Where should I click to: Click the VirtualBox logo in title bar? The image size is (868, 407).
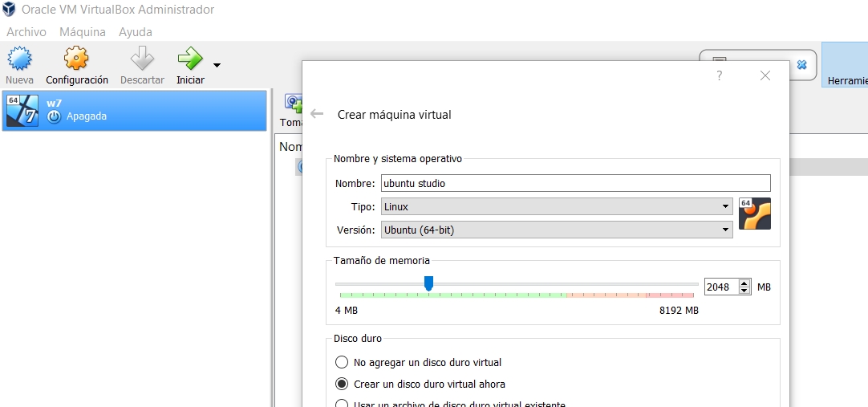click(x=9, y=10)
